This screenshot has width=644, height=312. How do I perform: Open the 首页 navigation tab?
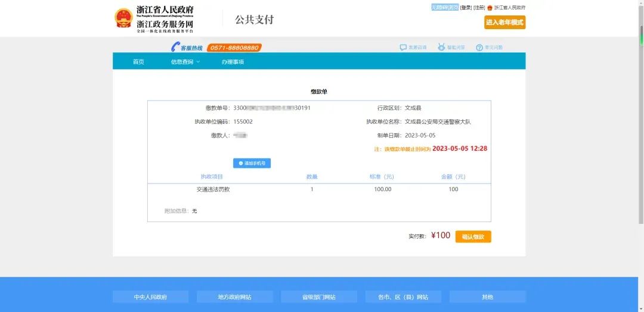tap(138, 62)
